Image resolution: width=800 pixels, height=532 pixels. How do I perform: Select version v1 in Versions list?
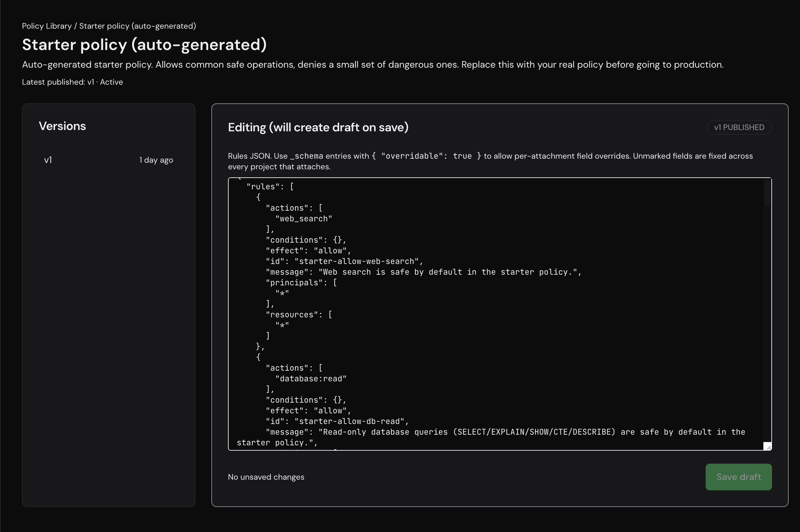click(109, 160)
